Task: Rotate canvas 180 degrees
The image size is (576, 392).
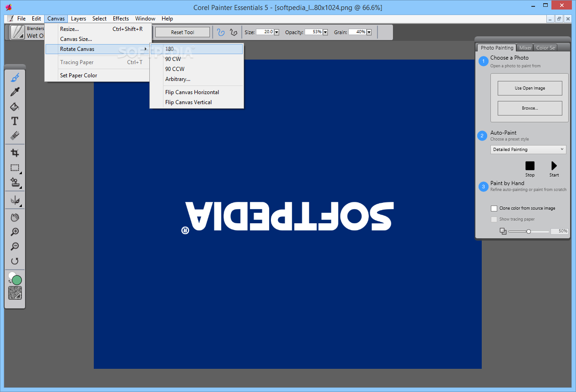Action: 197,49
